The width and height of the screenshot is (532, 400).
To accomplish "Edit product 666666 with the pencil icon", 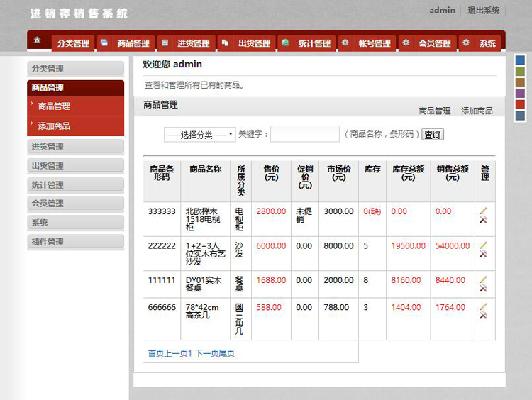I will tap(483, 306).
